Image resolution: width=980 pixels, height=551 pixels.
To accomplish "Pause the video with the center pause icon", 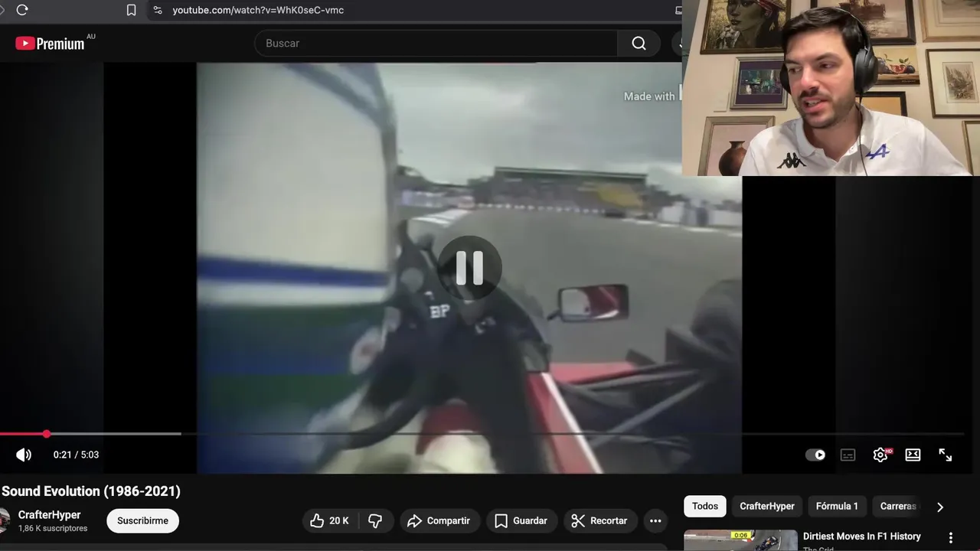I will tap(469, 268).
